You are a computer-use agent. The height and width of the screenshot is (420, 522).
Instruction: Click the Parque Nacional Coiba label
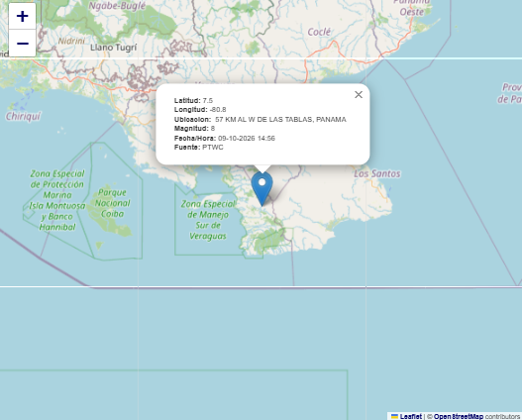pos(112,203)
